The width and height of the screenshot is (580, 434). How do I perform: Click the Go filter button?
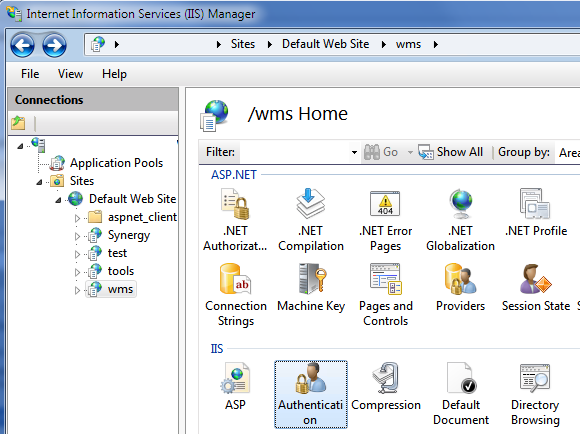pos(381,152)
